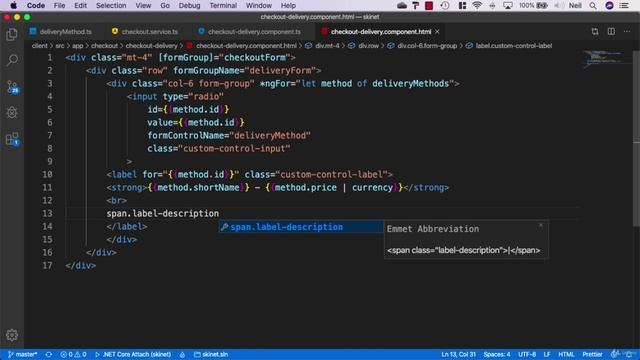Open the Code application menu

[x=36, y=6]
